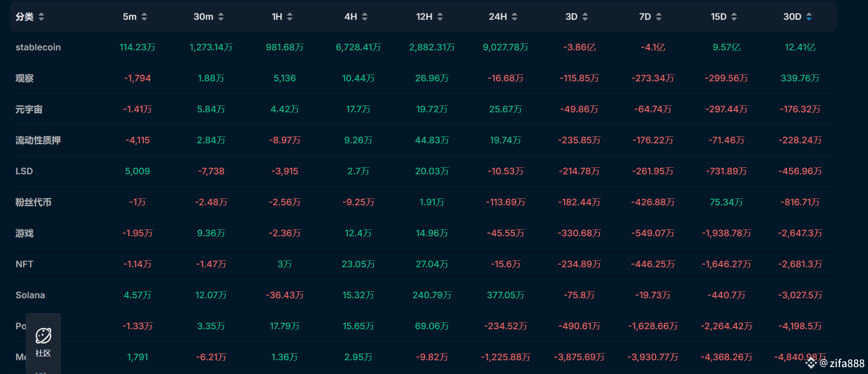
Task: Select 观察 30D value 339.76万
Action: click(800, 78)
